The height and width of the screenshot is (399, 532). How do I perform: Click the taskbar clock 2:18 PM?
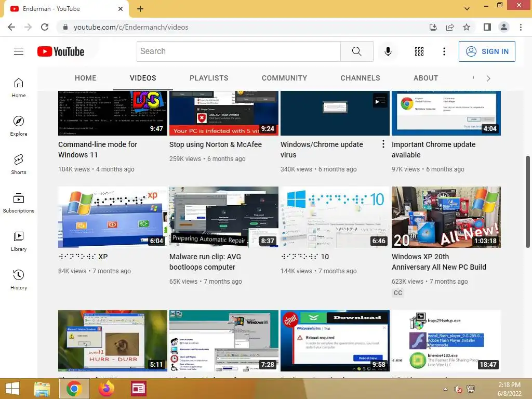509,389
